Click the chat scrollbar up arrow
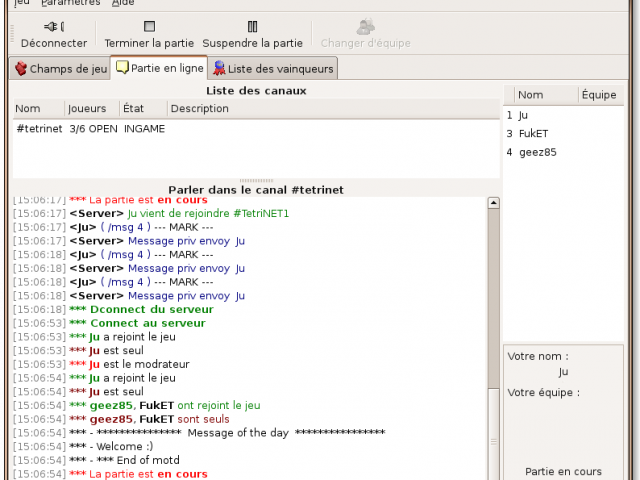 click(x=493, y=203)
